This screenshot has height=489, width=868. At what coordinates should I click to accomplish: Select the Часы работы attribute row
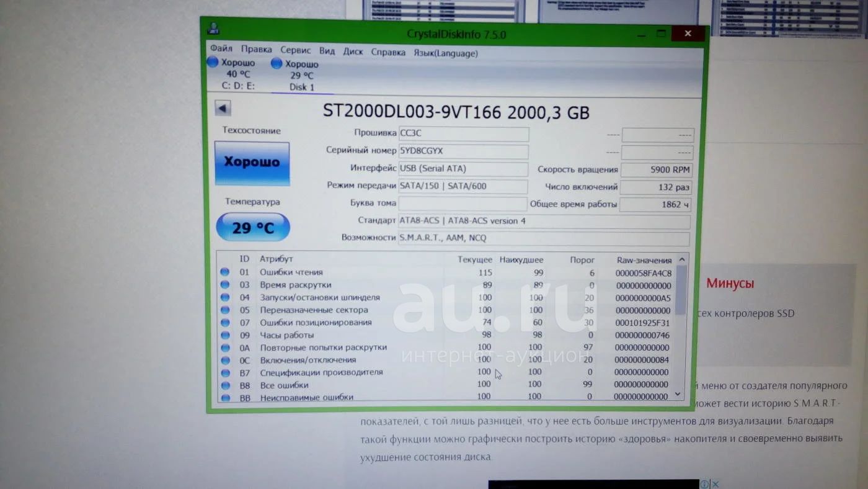tap(445, 335)
